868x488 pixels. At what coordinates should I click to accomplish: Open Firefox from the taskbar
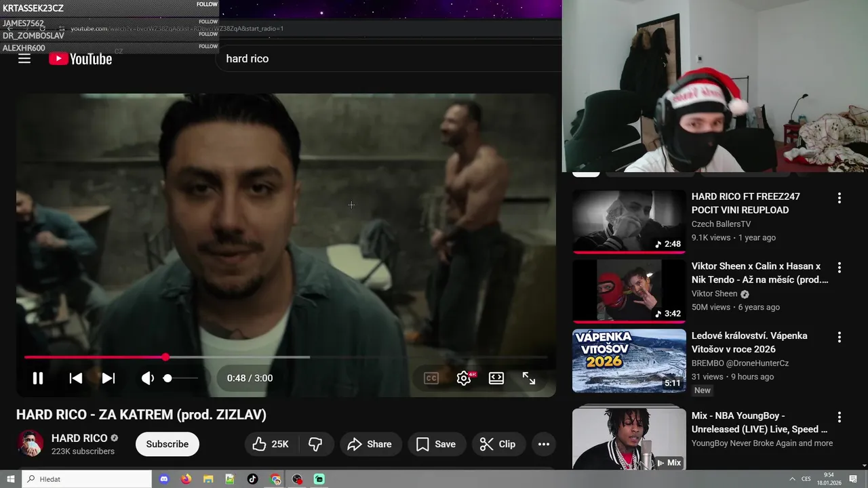coord(186,479)
